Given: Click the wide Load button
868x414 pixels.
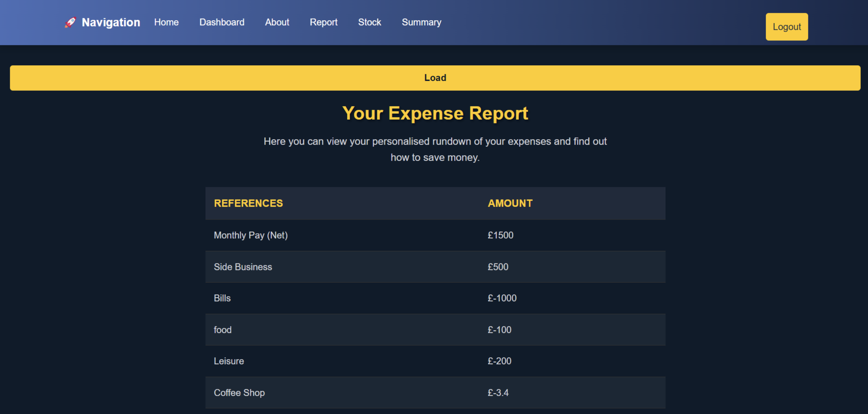Looking at the screenshot, I should 435,78.
